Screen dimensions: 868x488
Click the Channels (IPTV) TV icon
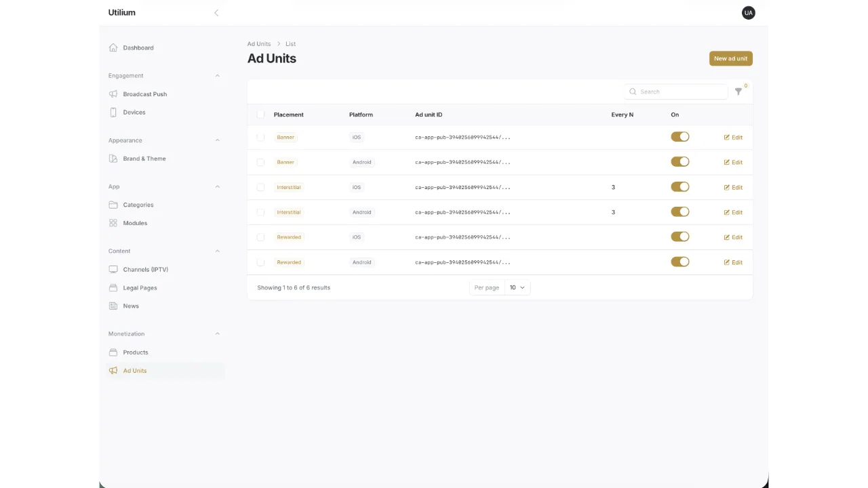pos(113,270)
